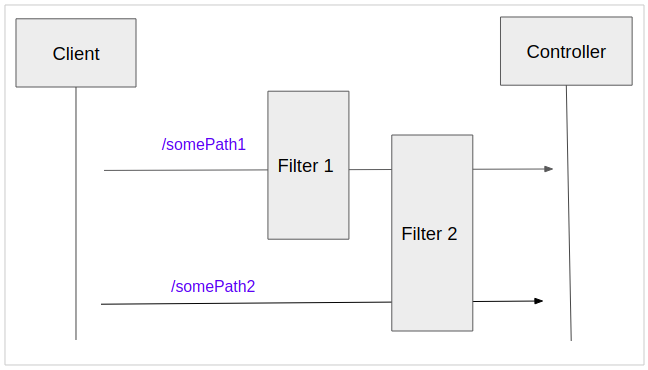Click the Filter 2 rectangle
Screen dimensions: 648x370
(x=432, y=233)
